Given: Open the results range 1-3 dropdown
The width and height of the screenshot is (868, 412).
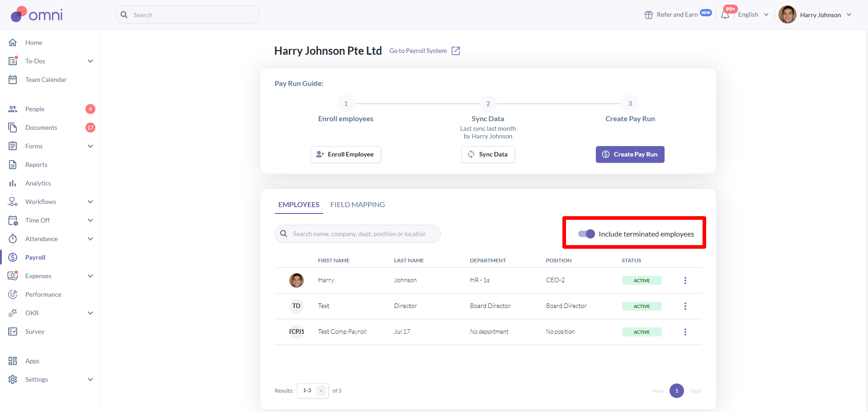Looking at the screenshot, I should [x=313, y=391].
